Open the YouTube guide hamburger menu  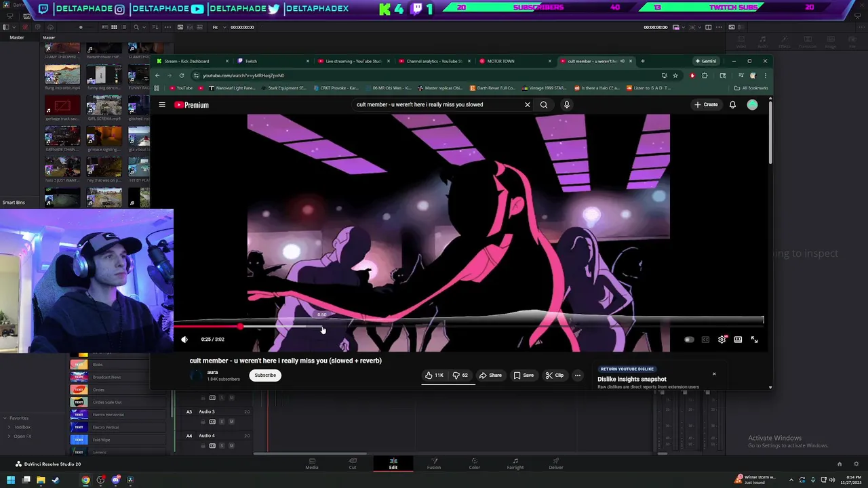coord(162,105)
